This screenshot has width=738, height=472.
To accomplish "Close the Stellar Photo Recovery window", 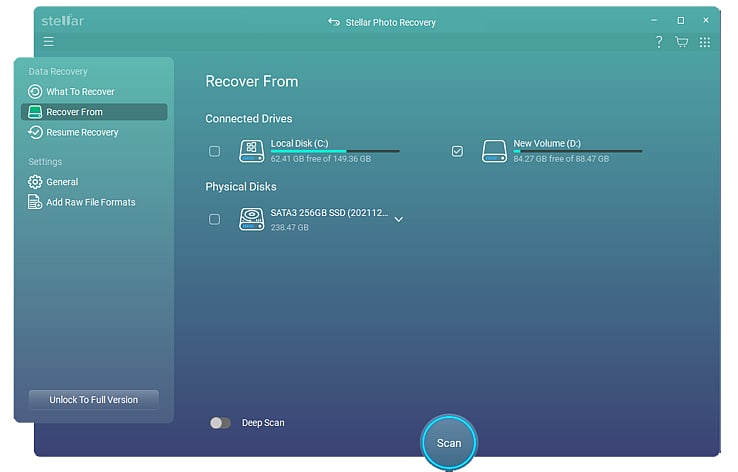I will coord(706,20).
